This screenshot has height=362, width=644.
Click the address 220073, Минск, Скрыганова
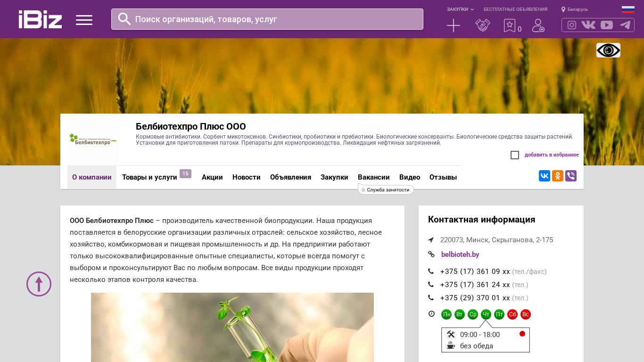497,240
